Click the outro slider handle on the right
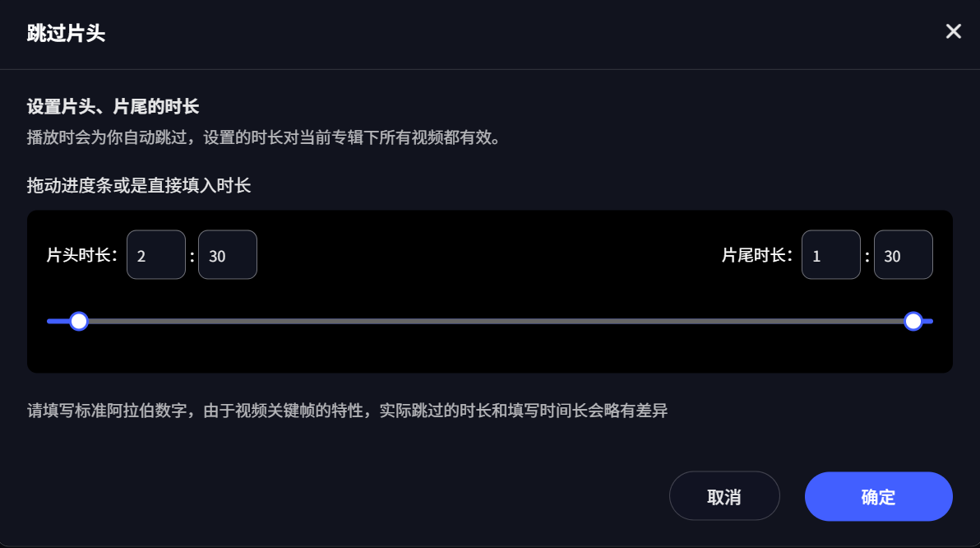This screenshot has height=548, width=980. [x=913, y=321]
